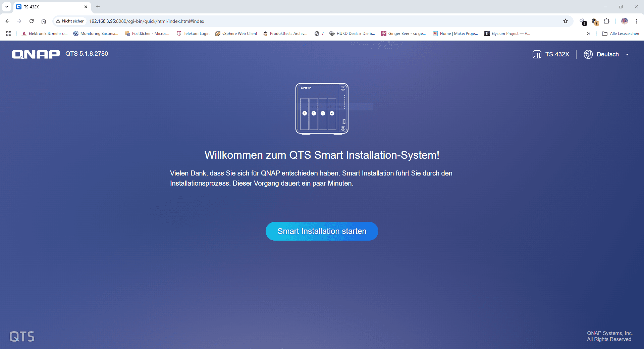Bookmark this page with the star
Image resolution: width=644 pixels, height=349 pixels.
click(566, 21)
